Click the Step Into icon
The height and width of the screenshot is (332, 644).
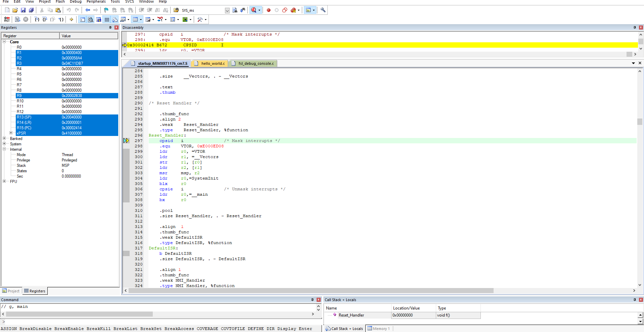pyautogui.click(x=37, y=19)
